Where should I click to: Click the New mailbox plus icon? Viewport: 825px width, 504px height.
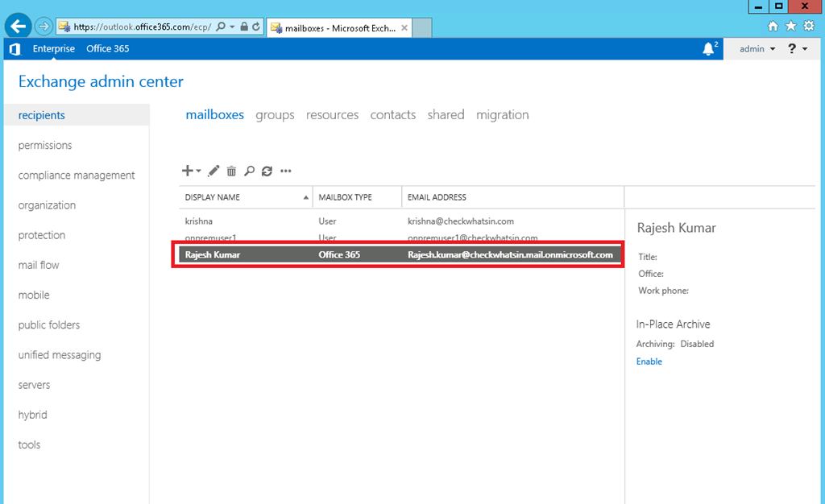(187, 171)
